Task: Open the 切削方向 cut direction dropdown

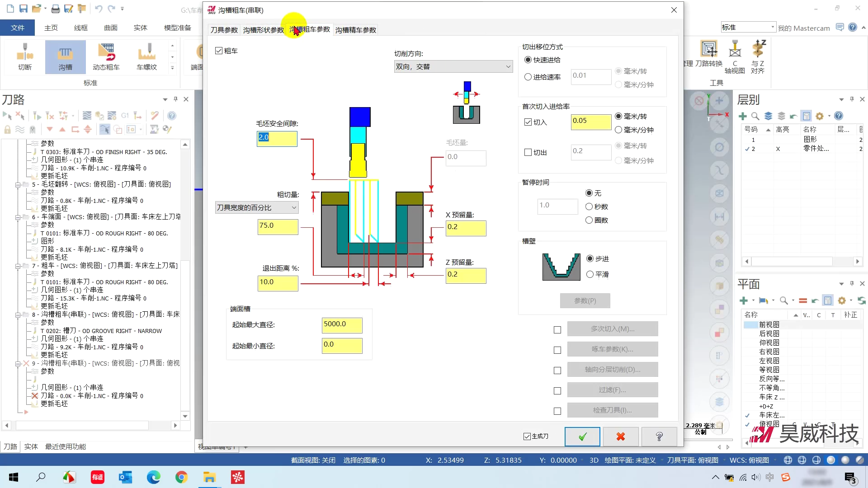Action: [453, 67]
